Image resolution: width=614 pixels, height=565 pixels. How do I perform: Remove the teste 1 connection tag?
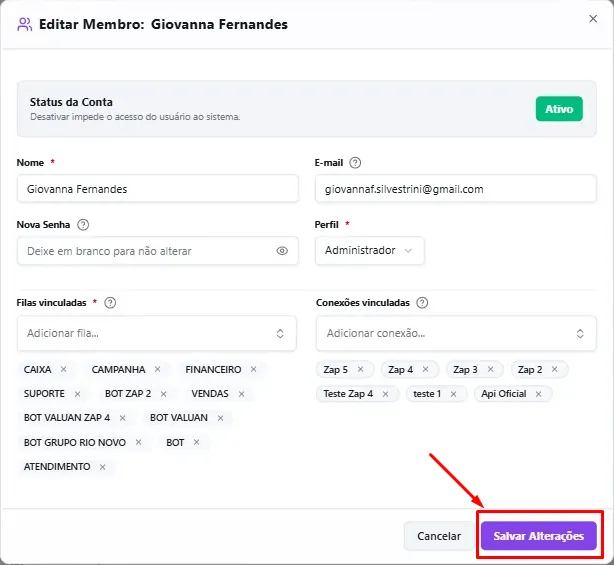coord(453,394)
